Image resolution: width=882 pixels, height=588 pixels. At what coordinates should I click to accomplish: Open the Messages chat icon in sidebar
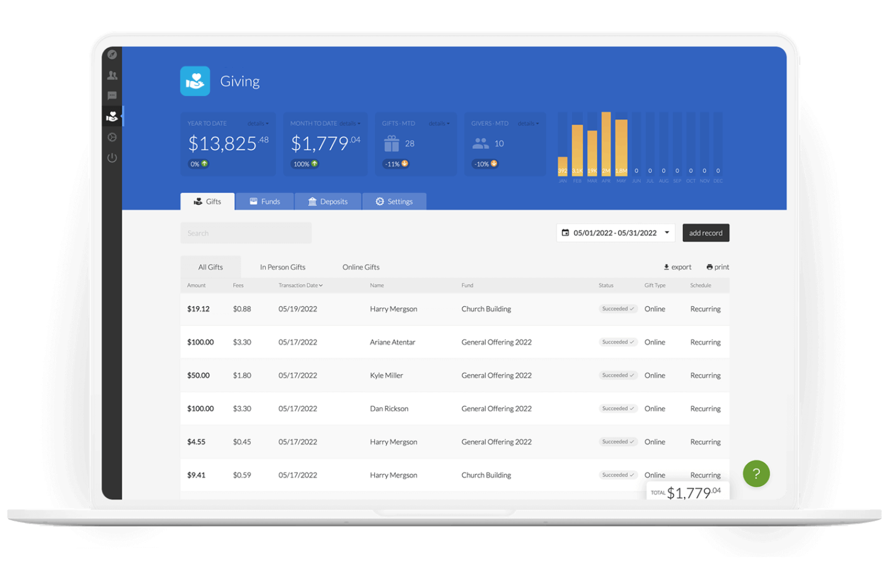112,95
